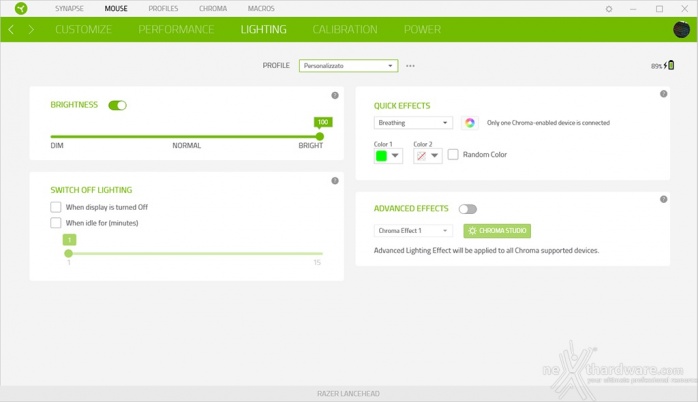Switch to the MOUSE tab
Viewport: 698px width, 402px height.
click(116, 8)
